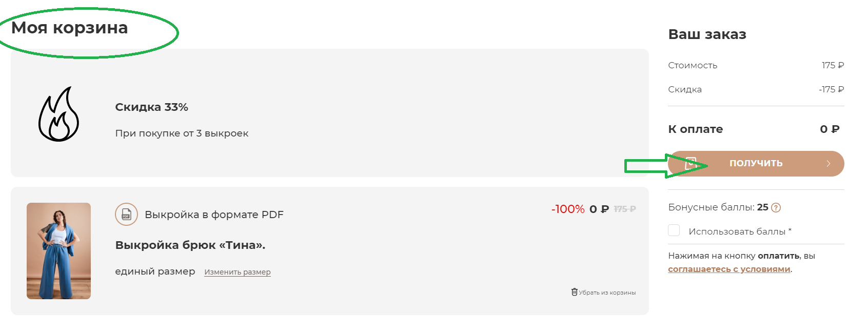Click the document icon on the ПОЛУЧИТЬ button
868x330 pixels.
pyautogui.click(x=691, y=164)
